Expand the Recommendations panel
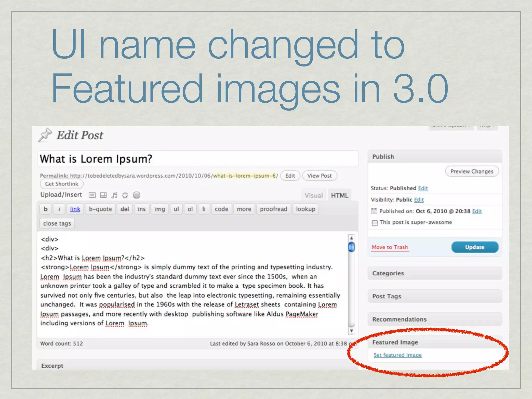The width and height of the screenshot is (532, 399). tap(435, 319)
